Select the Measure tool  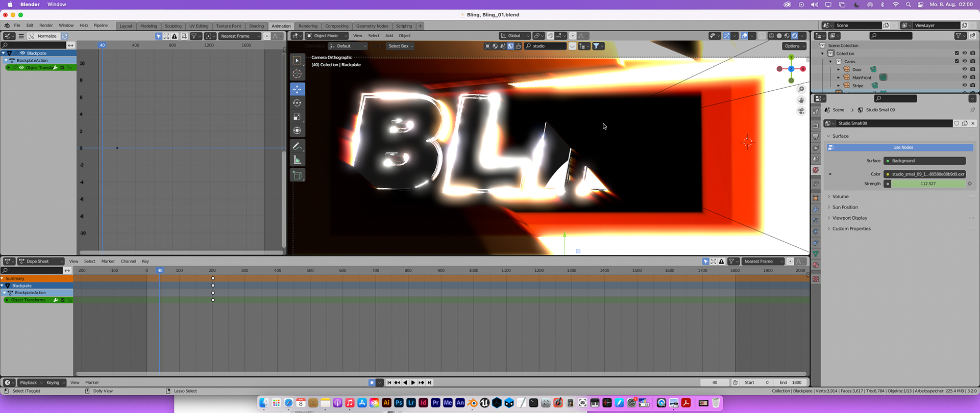[x=297, y=160]
